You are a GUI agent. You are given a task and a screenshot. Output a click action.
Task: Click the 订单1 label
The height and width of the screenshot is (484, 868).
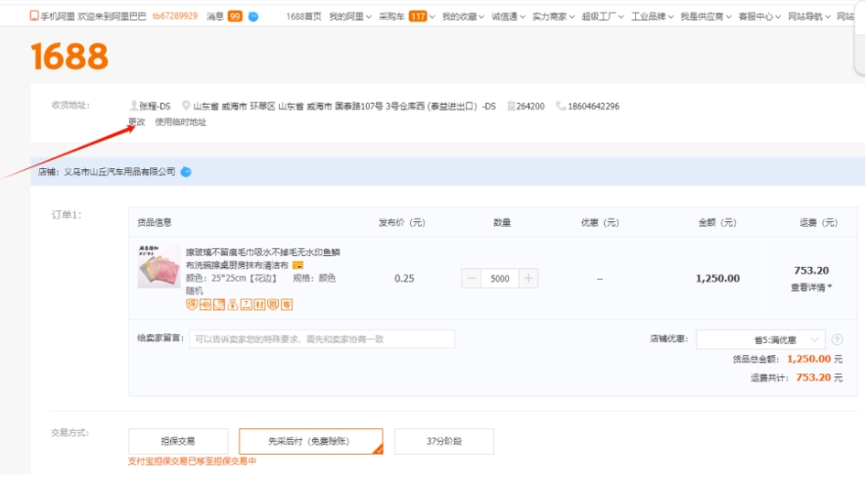point(67,214)
